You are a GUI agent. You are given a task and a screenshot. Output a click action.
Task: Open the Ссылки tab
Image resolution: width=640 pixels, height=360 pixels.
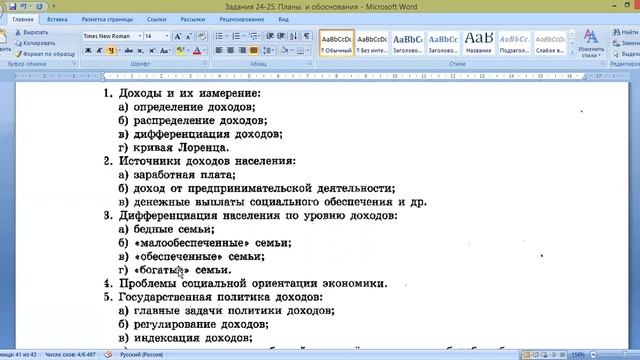coord(157,19)
